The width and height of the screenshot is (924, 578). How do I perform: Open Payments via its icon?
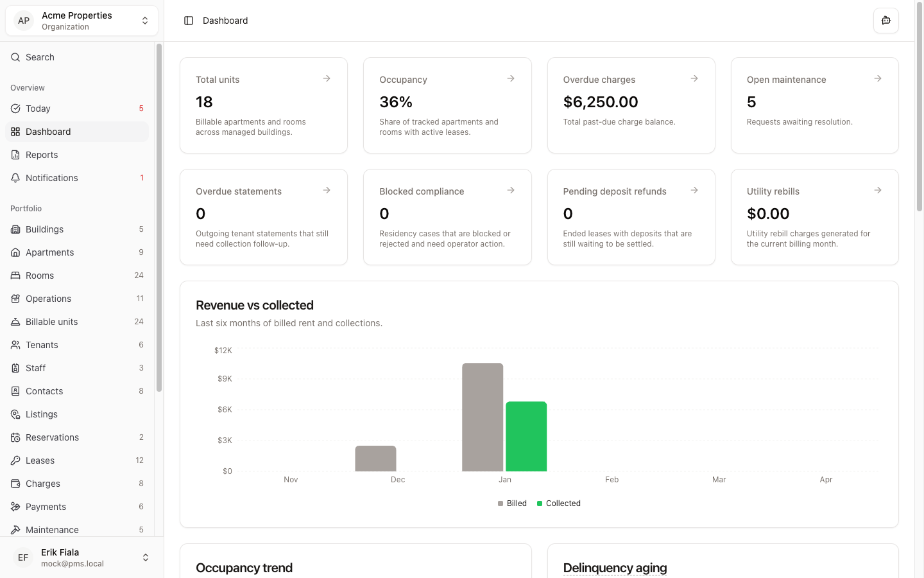pyautogui.click(x=15, y=506)
